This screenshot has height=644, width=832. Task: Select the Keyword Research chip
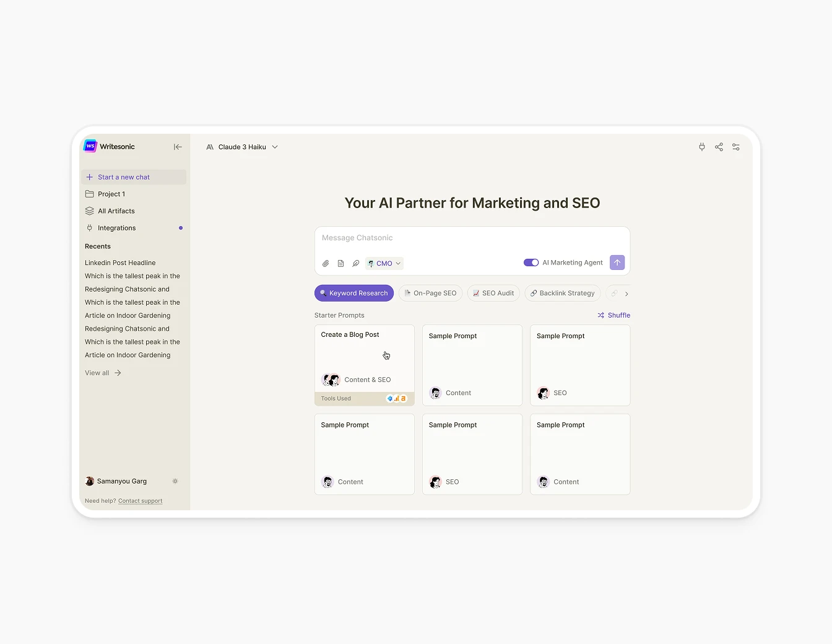(353, 293)
